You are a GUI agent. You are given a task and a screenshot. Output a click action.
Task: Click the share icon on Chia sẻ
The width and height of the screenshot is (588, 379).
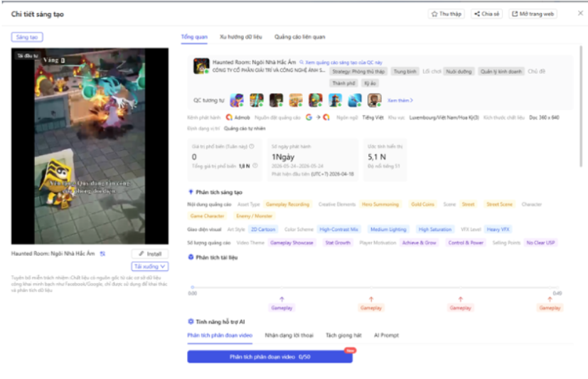pyautogui.click(x=477, y=14)
